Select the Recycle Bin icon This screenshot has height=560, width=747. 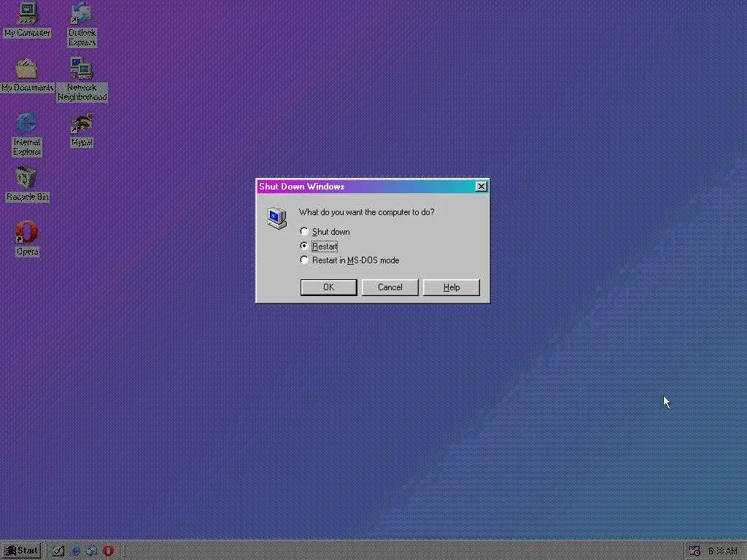27,184
